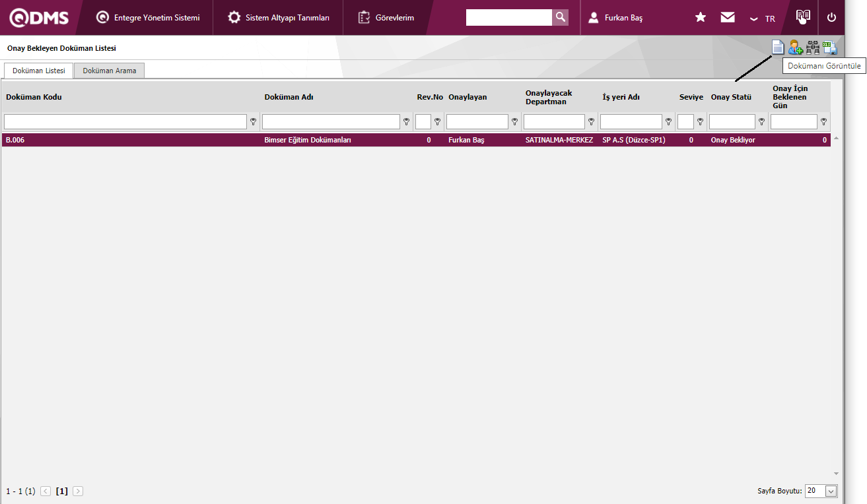This screenshot has height=504, width=867.
Task: Click the binoculars search icon
Action: pos(813,47)
